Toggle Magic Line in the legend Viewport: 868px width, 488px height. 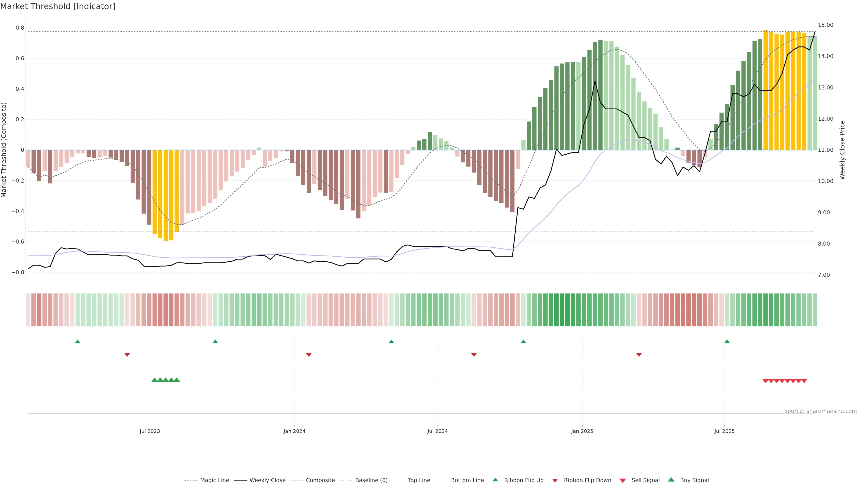click(x=214, y=480)
